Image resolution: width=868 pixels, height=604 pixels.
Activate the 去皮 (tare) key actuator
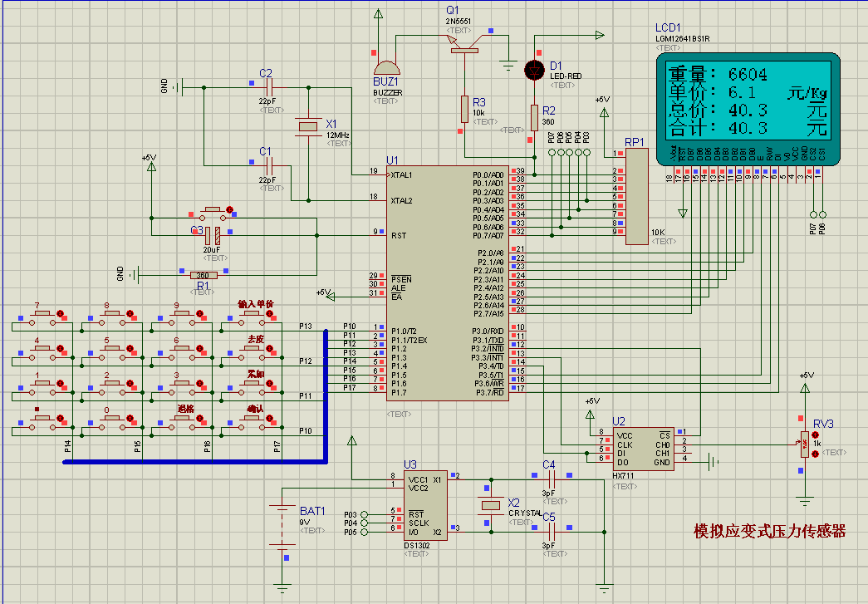[x=269, y=348]
